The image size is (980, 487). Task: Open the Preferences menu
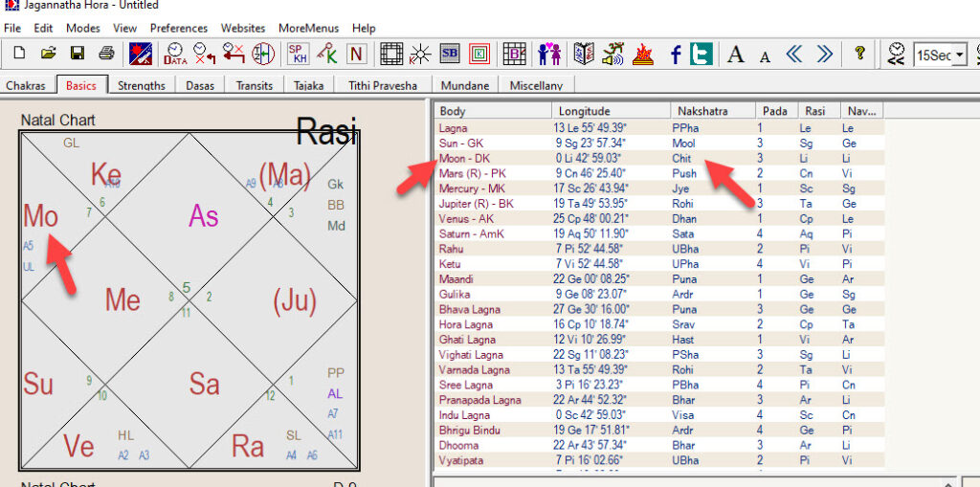pos(179,29)
